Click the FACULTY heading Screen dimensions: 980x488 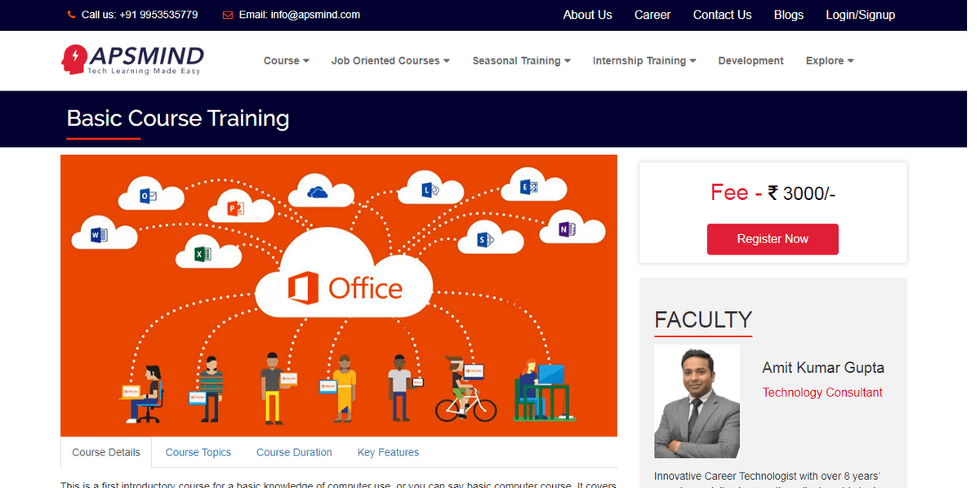(x=703, y=319)
